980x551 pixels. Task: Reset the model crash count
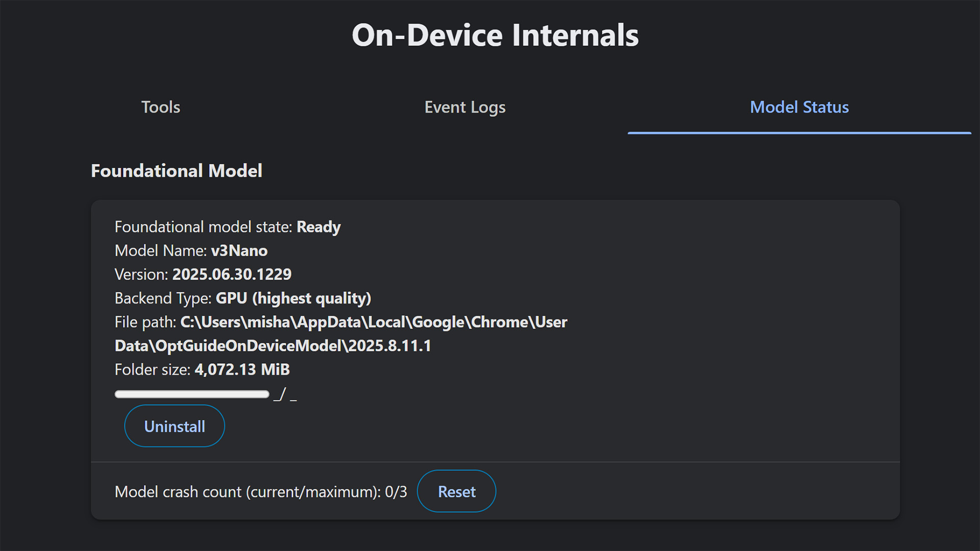[x=456, y=491]
